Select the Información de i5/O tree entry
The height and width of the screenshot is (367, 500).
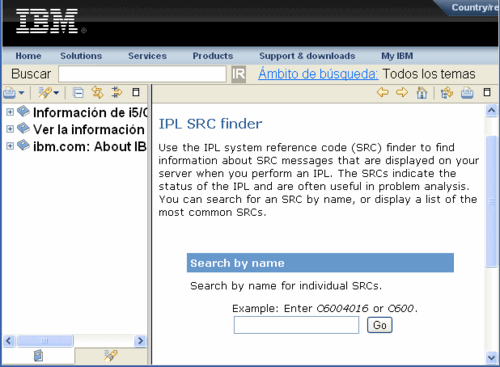coord(90,112)
